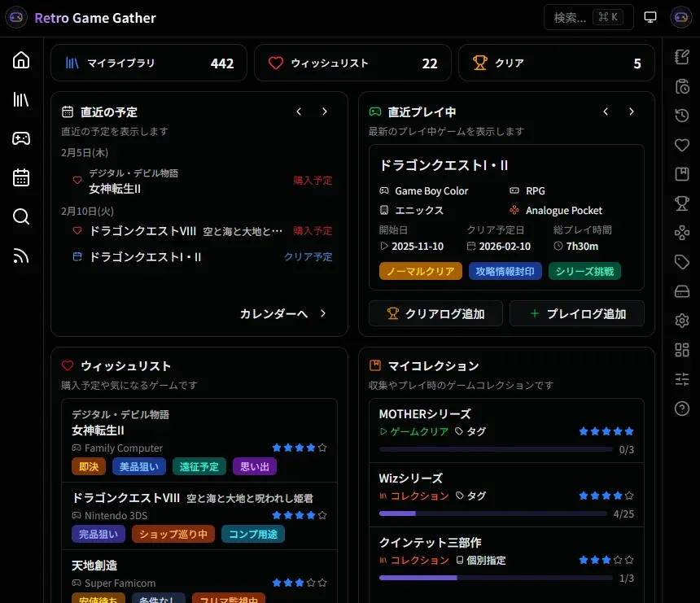Click the 思い出 tag

click(x=255, y=466)
